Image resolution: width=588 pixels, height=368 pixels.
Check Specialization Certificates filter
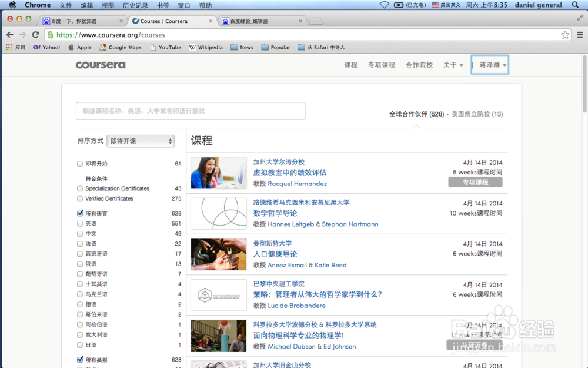point(80,188)
